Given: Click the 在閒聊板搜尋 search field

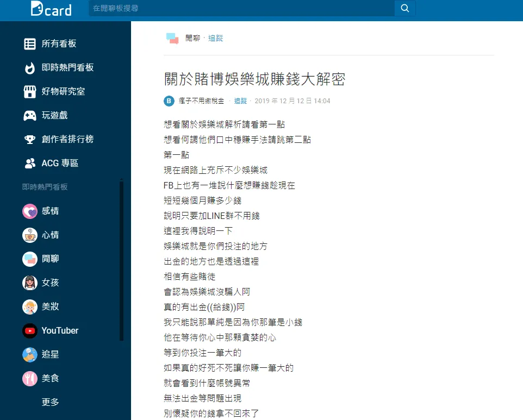Looking at the screenshot, I should click(x=241, y=8).
